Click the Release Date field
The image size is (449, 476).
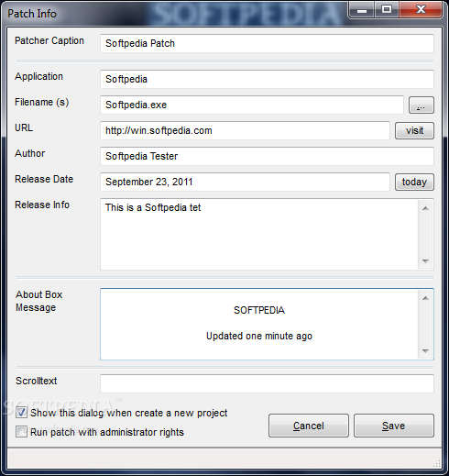coord(245,182)
